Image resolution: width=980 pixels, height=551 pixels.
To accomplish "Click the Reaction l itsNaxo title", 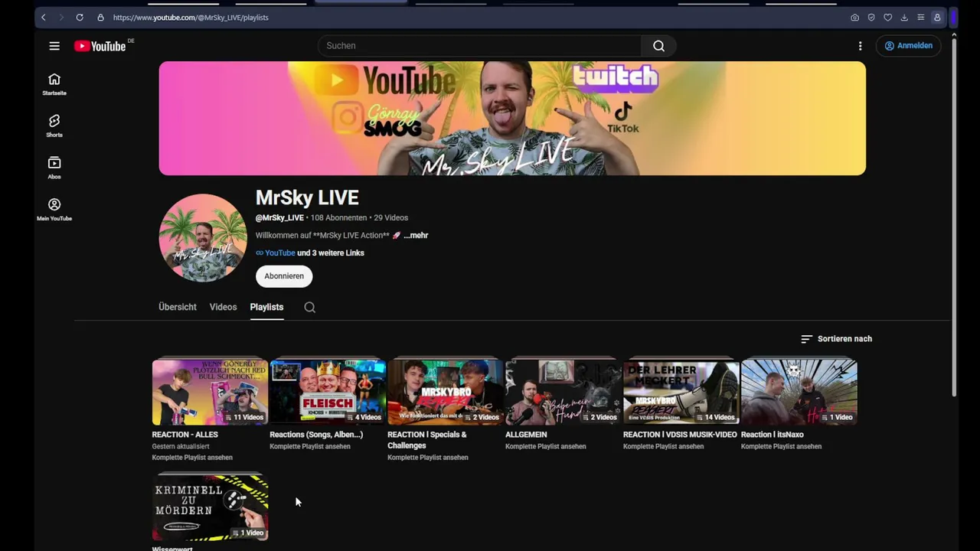I will 773,435.
